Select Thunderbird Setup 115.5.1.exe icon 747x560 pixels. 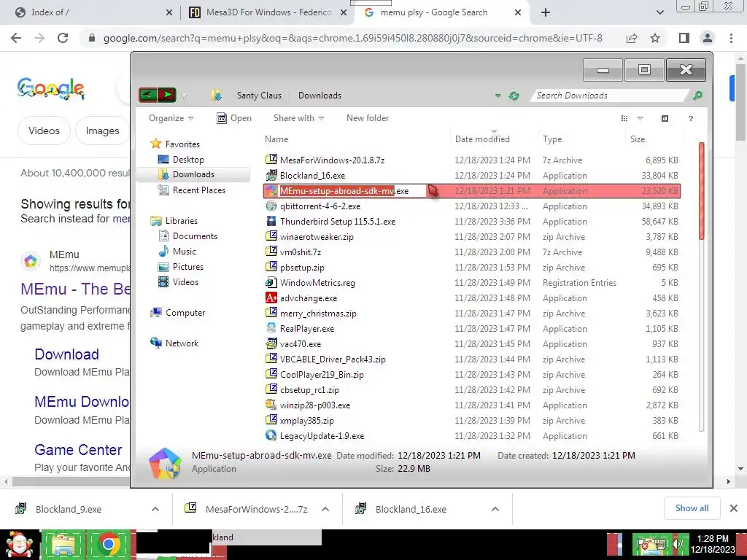271,221
